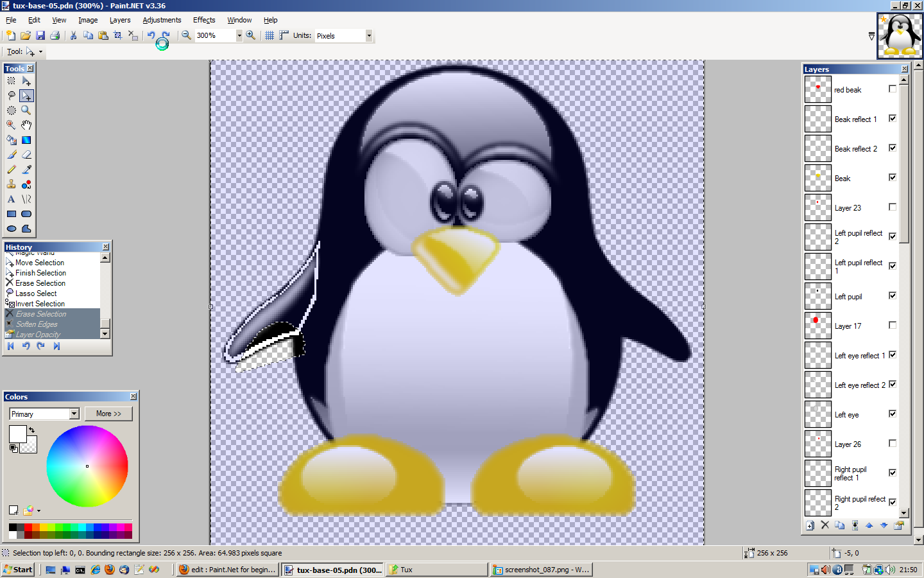Switch to Tux taskbar window
Viewport: 924px width, 578px height.
pyautogui.click(x=436, y=570)
